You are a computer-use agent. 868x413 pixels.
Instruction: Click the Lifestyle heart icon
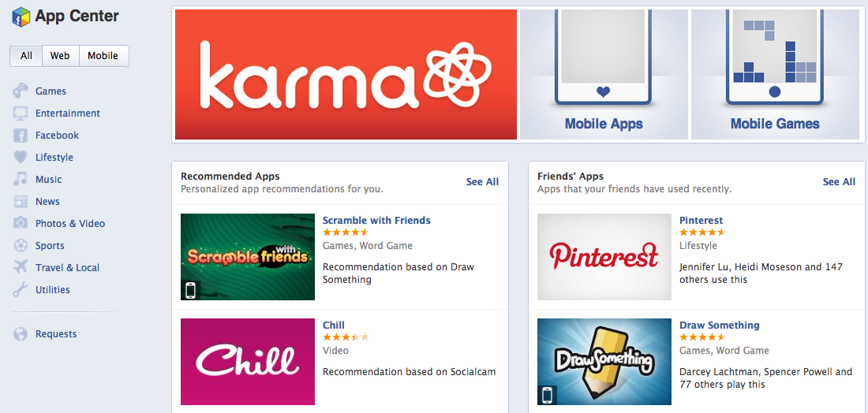tap(21, 157)
